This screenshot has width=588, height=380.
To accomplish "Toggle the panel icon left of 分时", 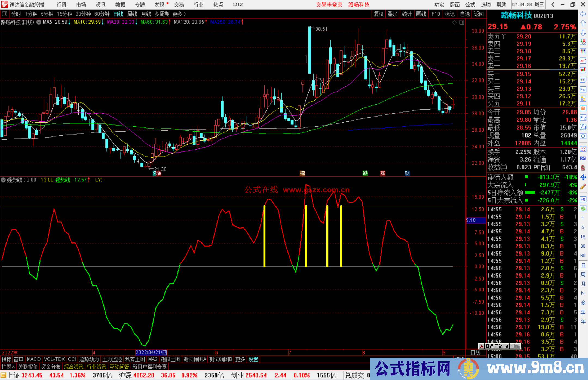I will coord(4,14).
